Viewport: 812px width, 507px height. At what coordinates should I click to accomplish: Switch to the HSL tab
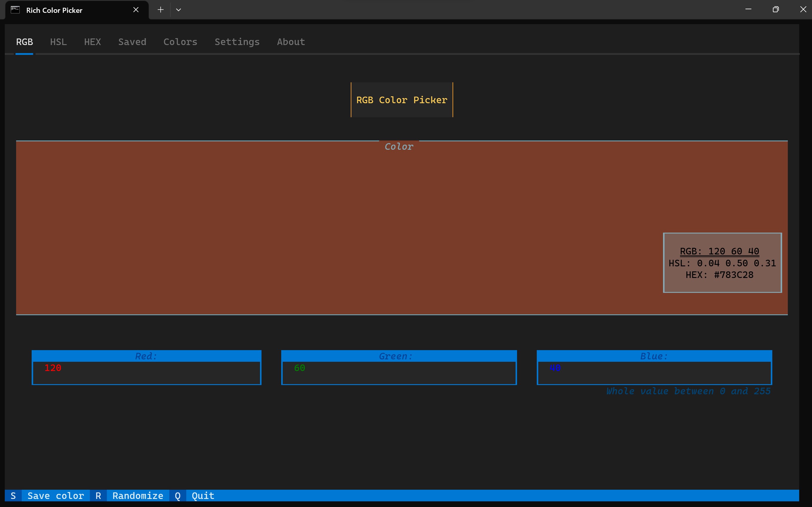coord(59,42)
